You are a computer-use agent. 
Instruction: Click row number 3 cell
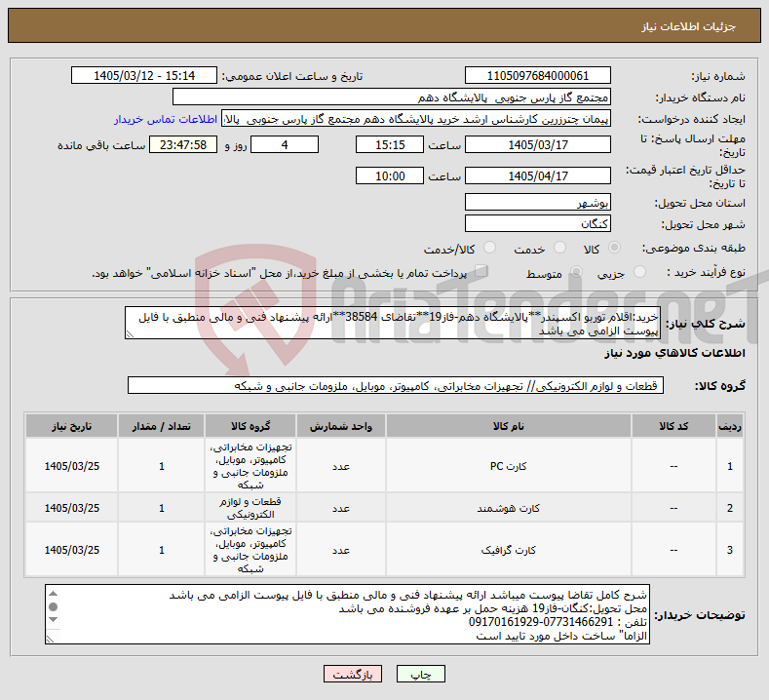[730, 550]
